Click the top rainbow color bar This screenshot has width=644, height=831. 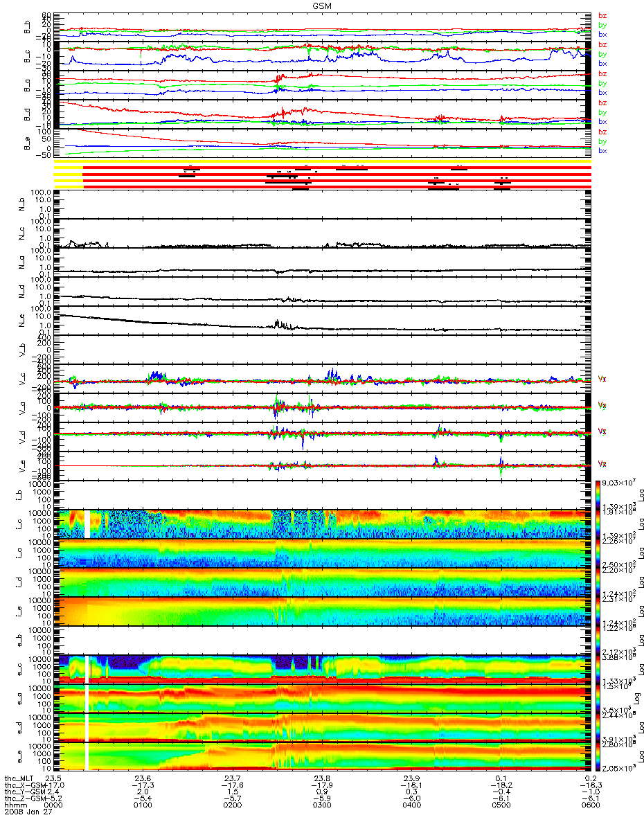[599, 494]
